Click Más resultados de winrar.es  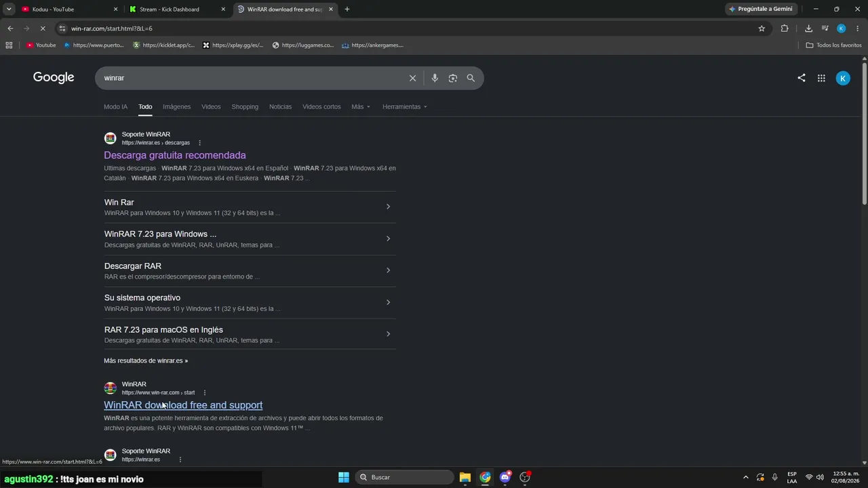click(x=146, y=361)
